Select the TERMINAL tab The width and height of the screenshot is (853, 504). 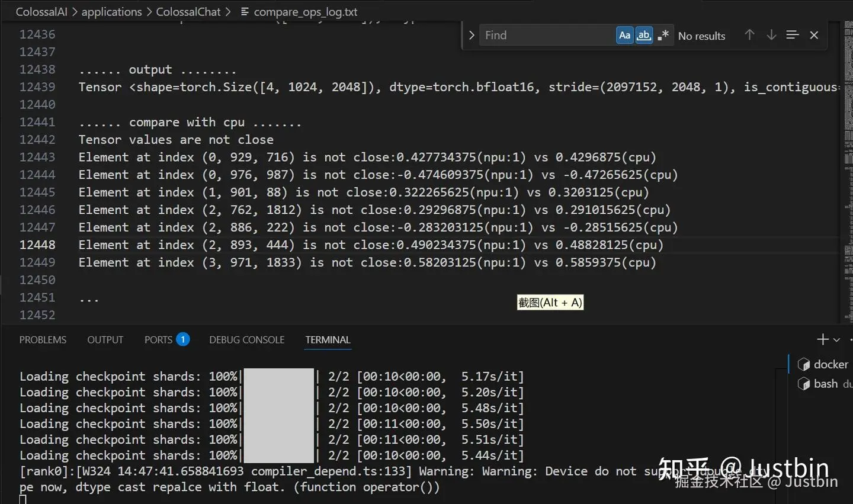[328, 340]
